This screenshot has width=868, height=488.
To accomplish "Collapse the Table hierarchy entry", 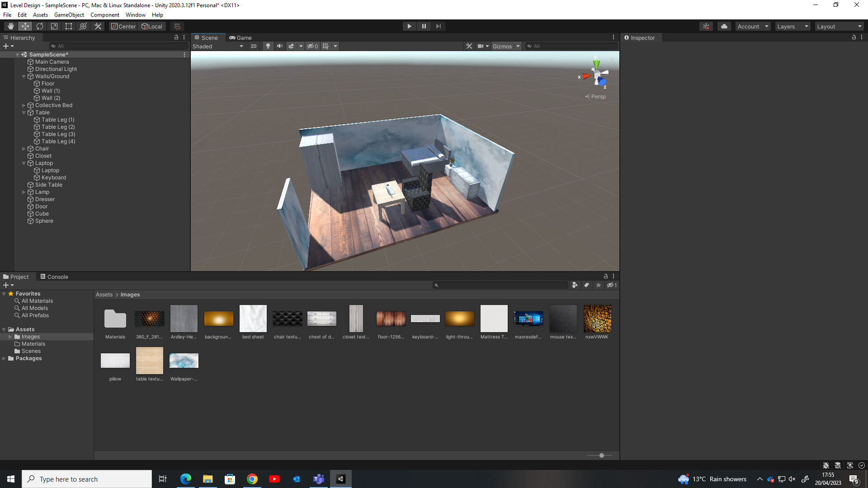I will (x=24, y=113).
